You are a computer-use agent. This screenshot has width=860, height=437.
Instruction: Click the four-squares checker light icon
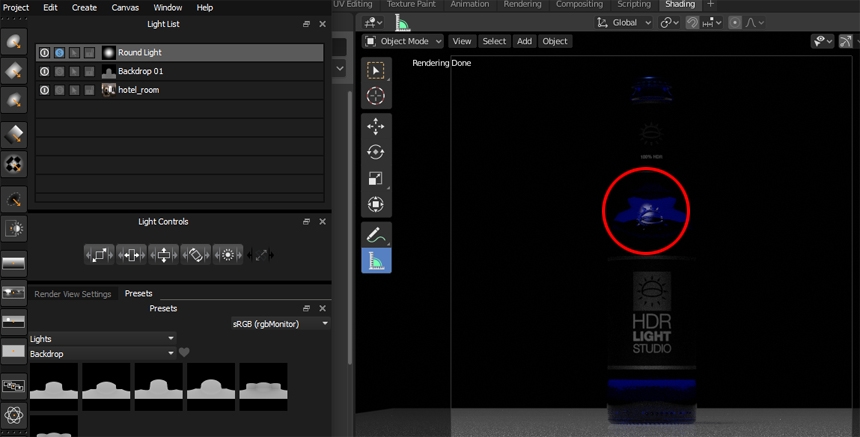tap(14, 163)
